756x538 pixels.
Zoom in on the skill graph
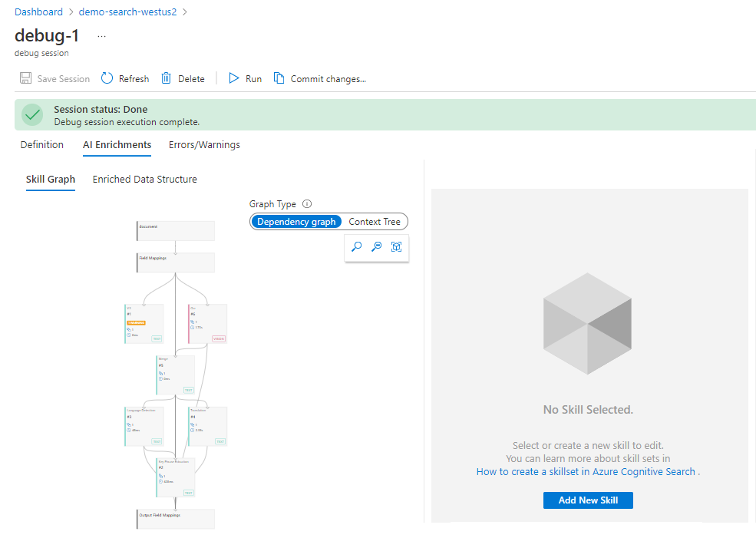[x=356, y=247]
